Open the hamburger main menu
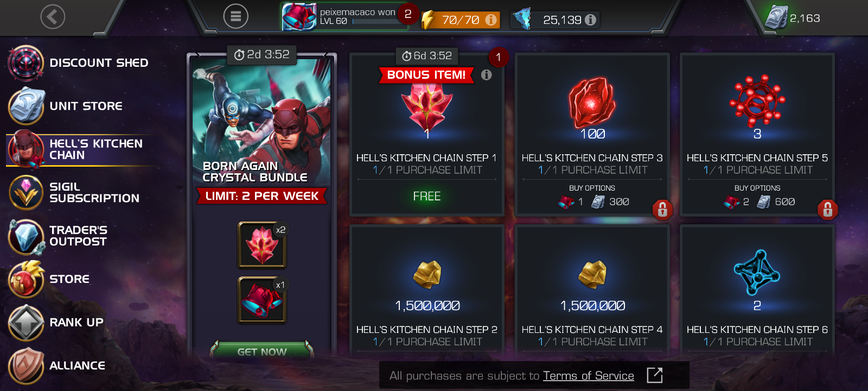868x391 pixels. click(236, 17)
